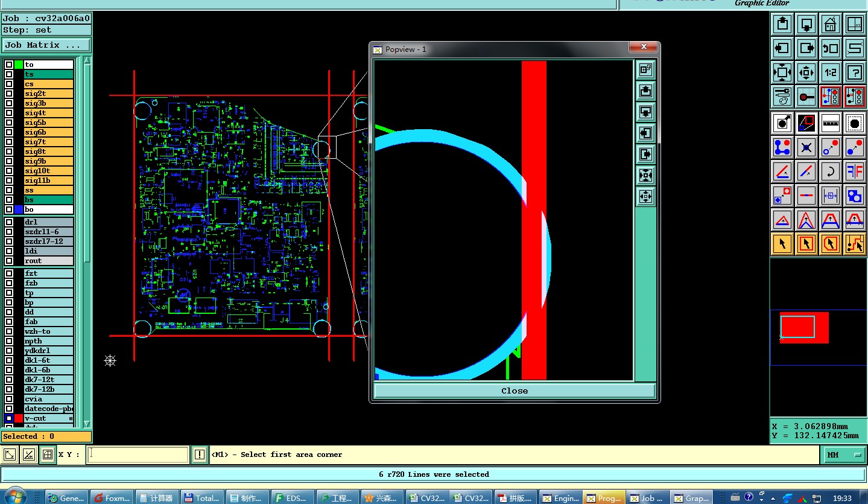Toggle visibility checkbox for layer fab
This screenshot has height=504, width=868.
coord(9,322)
